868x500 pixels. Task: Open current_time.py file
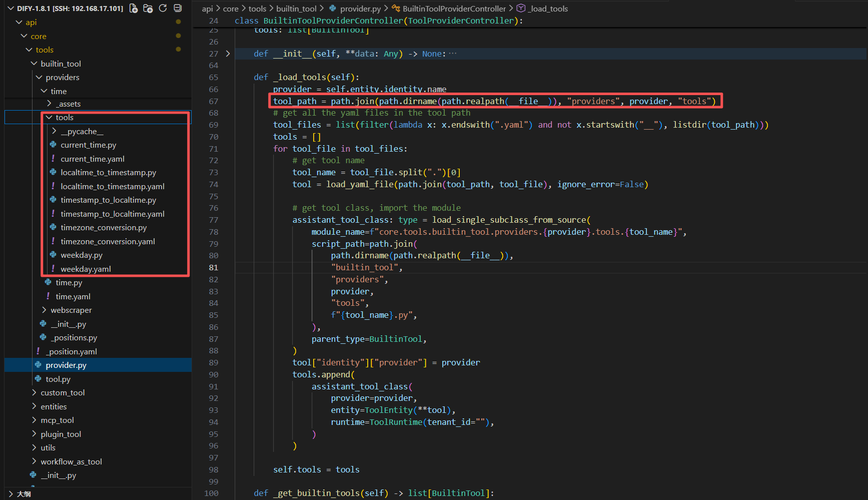[89, 145]
